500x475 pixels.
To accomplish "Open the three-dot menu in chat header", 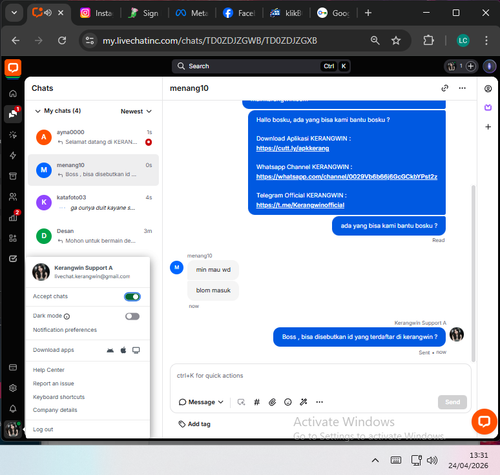I will [x=462, y=88].
